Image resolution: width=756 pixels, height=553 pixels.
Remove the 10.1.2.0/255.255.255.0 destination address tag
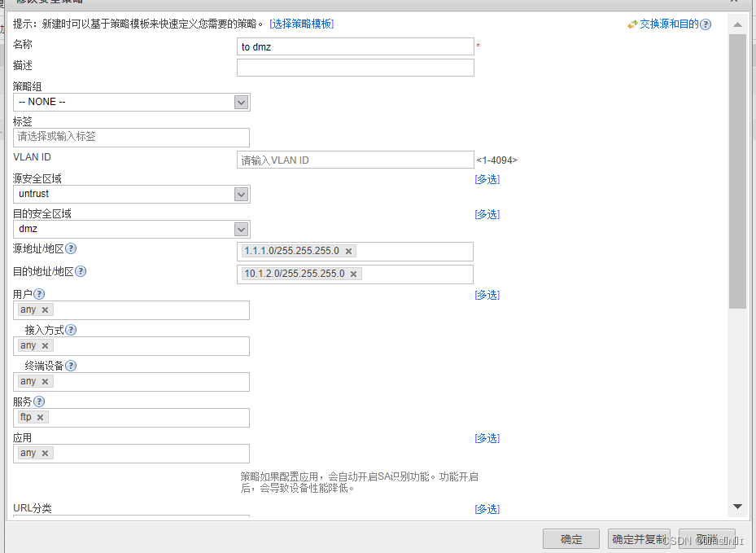click(353, 274)
